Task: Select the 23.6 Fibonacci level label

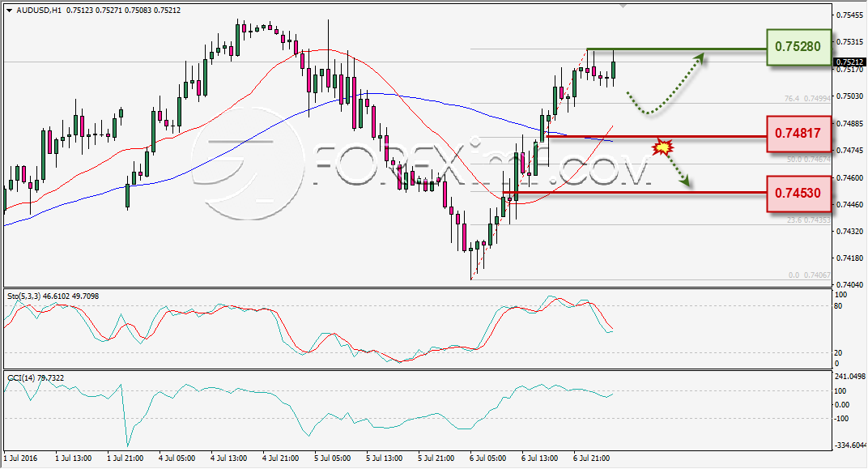Action: pyautogui.click(x=809, y=220)
